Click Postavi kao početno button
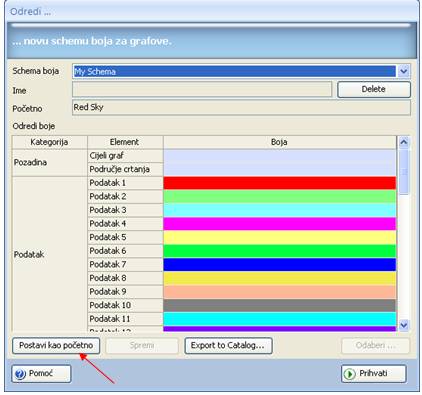The height and width of the screenshot is (395, 422). click(56, 345)
